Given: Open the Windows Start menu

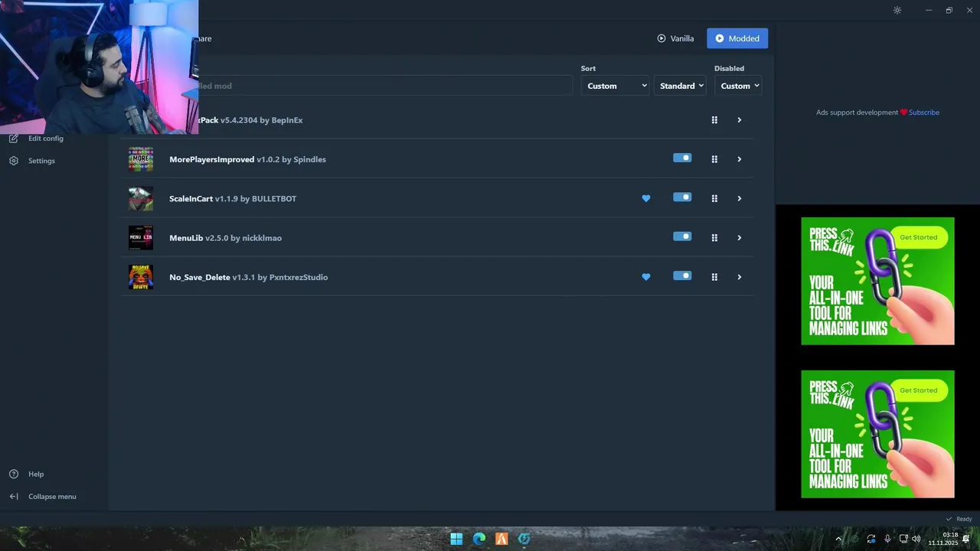Looking at the screenshot, I should (456, 539).
